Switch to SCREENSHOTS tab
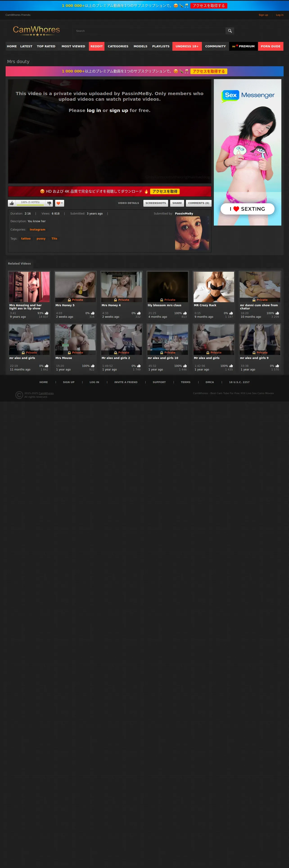 point(156,203)
